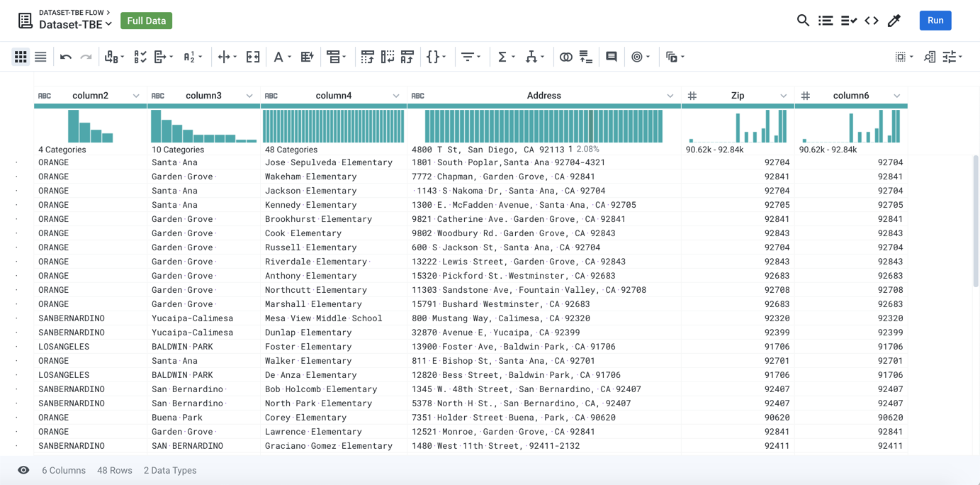
Task: Click the Full Data sample button
Action: click(x=146, y=21)
